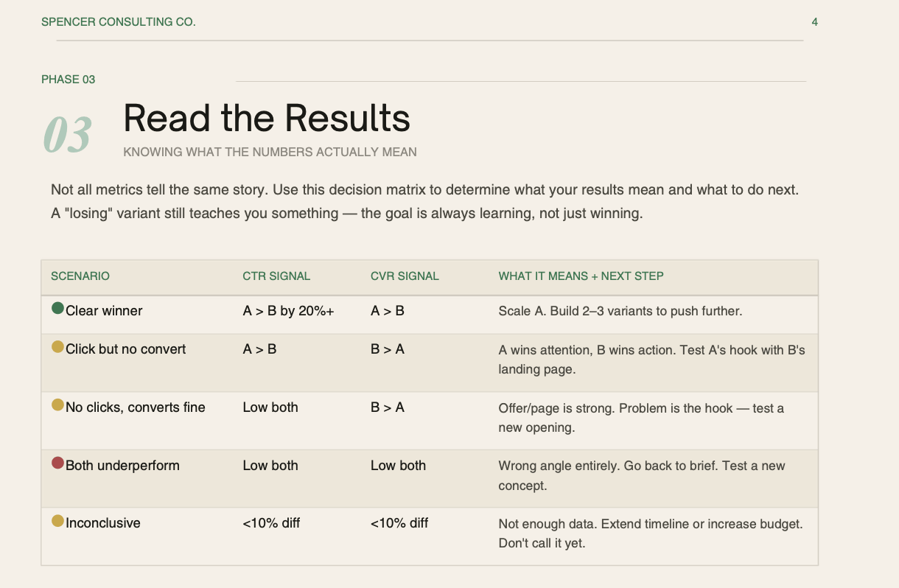Click the large italic 03 phase number
The height and width of the screenshot is (588, 899).
[x=67, y=135]
